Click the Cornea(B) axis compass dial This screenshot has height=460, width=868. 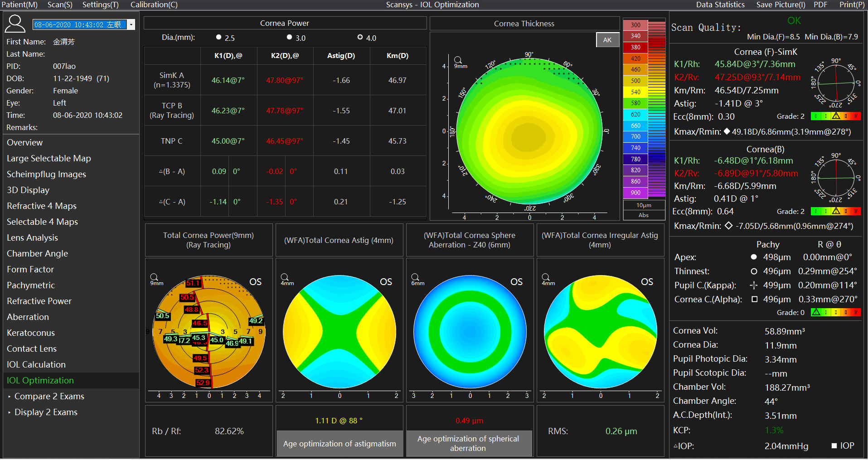coord(836,178)
